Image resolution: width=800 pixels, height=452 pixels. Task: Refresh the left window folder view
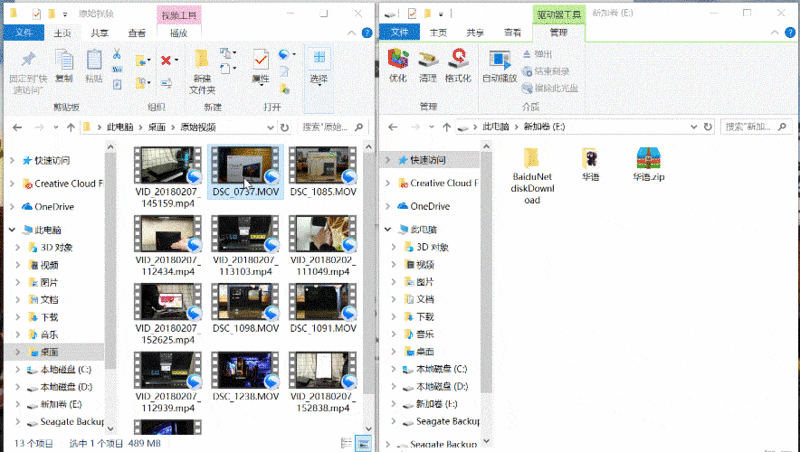(285, 128)
